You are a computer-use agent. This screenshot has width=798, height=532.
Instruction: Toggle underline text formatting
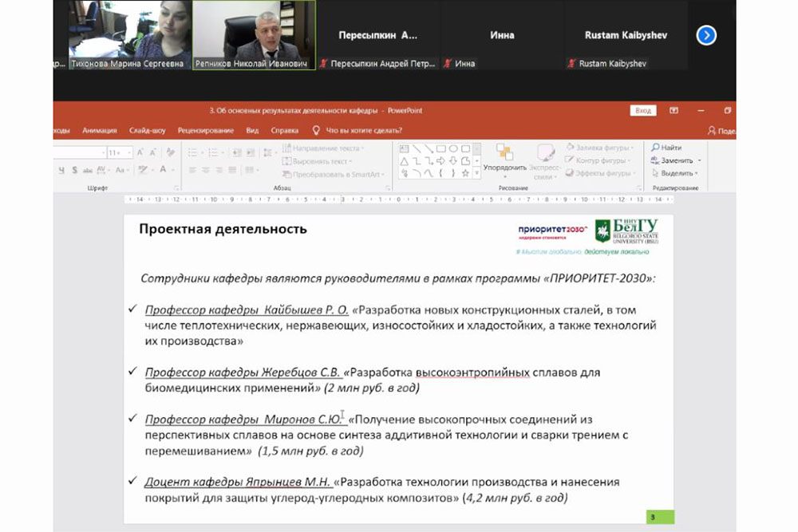click(61, 170)
